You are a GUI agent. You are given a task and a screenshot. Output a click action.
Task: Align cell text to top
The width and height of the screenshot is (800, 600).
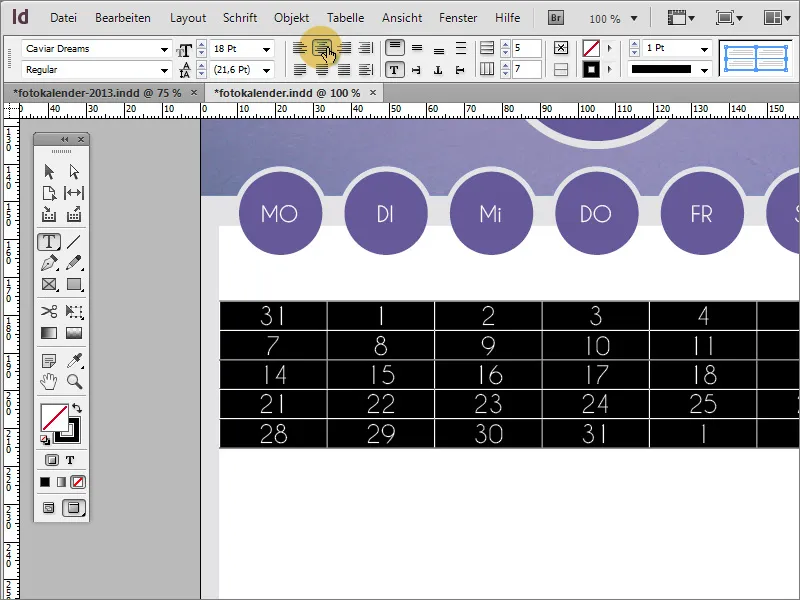[394, 48]
